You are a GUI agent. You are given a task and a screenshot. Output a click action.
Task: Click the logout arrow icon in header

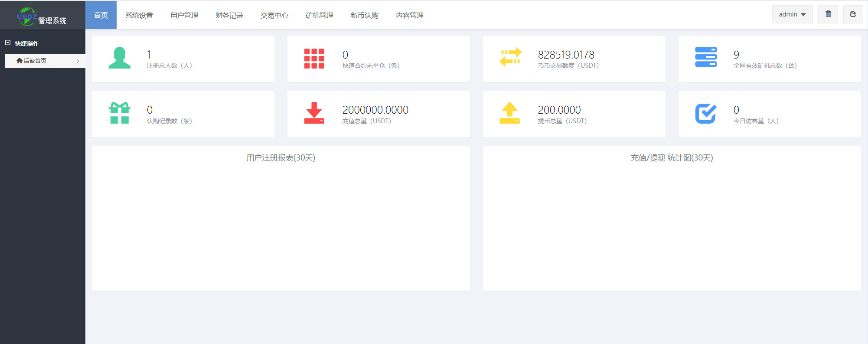853,14
